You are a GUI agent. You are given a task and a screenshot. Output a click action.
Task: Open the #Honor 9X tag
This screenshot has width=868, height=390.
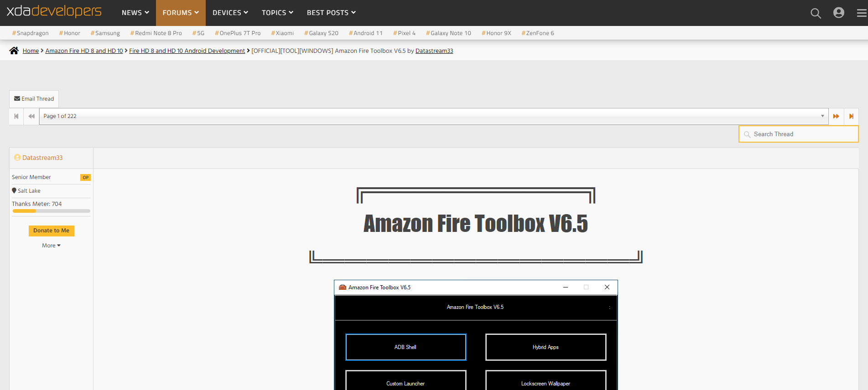pyautogui.click(x=497, y=33)
